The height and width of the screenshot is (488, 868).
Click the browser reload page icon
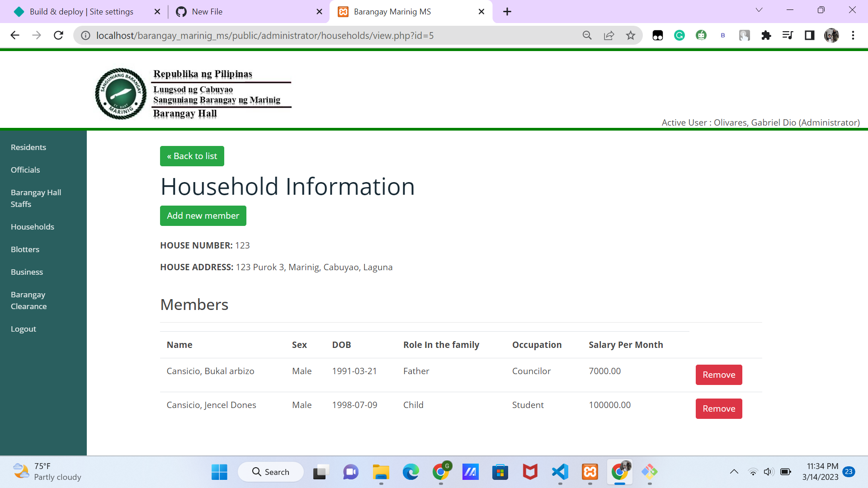58,35
